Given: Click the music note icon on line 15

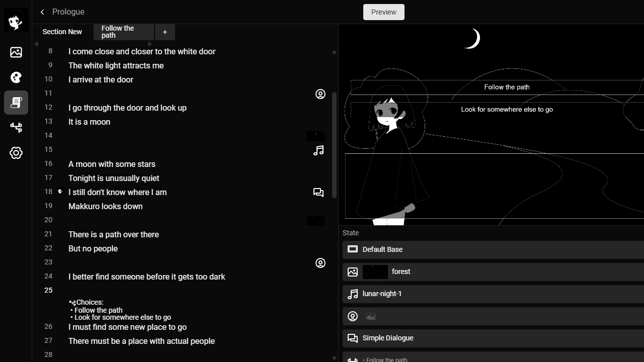Looking at the screenshot, I should pos(318,150).
